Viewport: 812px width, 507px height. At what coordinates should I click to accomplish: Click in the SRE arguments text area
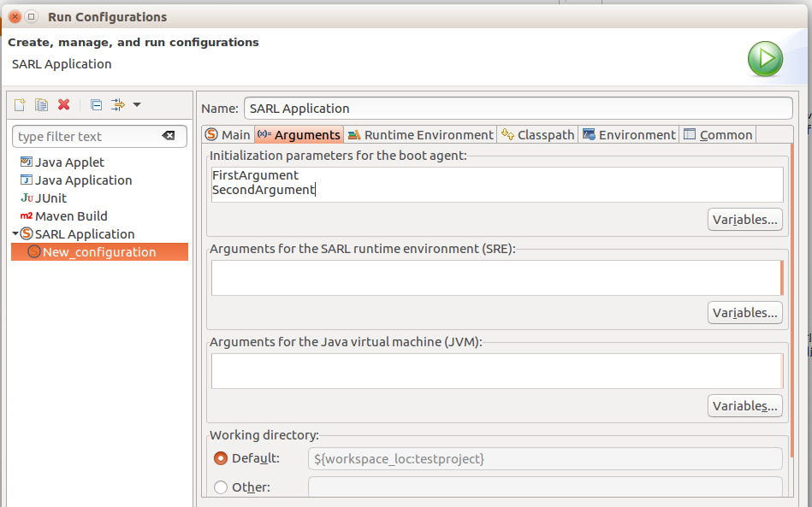click(497, 278)
